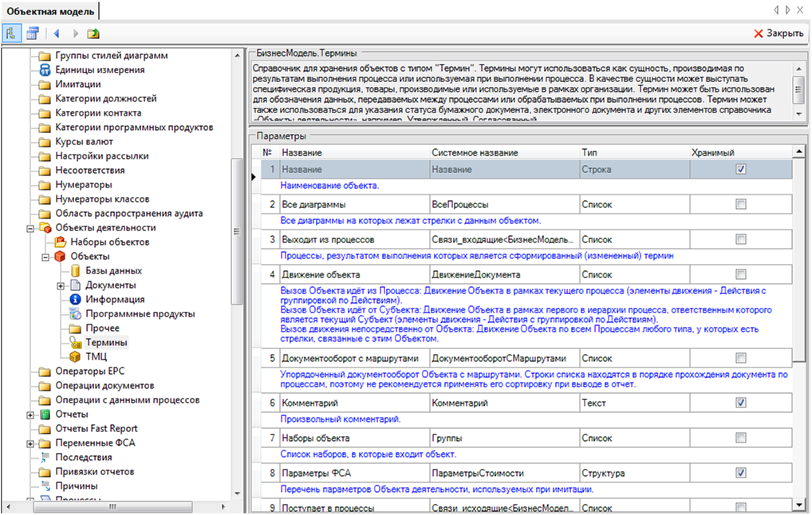Click the table view toolbar icon

pyautogui.click(x=33, y=33)
